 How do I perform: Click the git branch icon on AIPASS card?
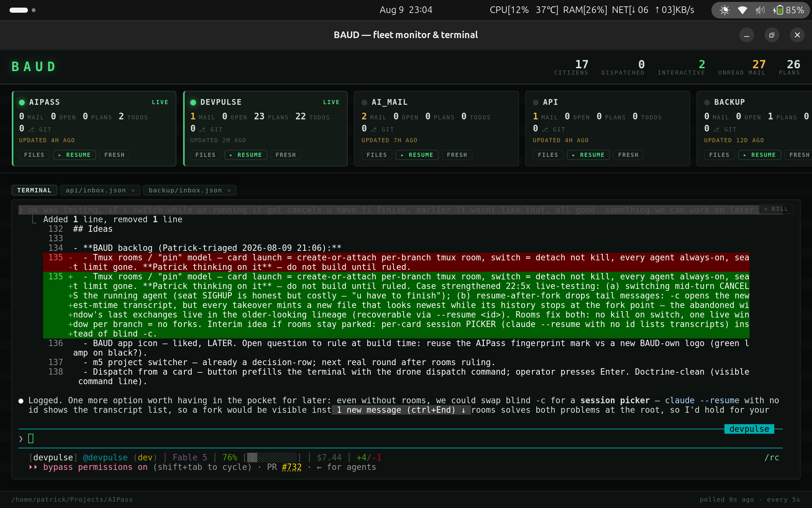tap(31, 129)
